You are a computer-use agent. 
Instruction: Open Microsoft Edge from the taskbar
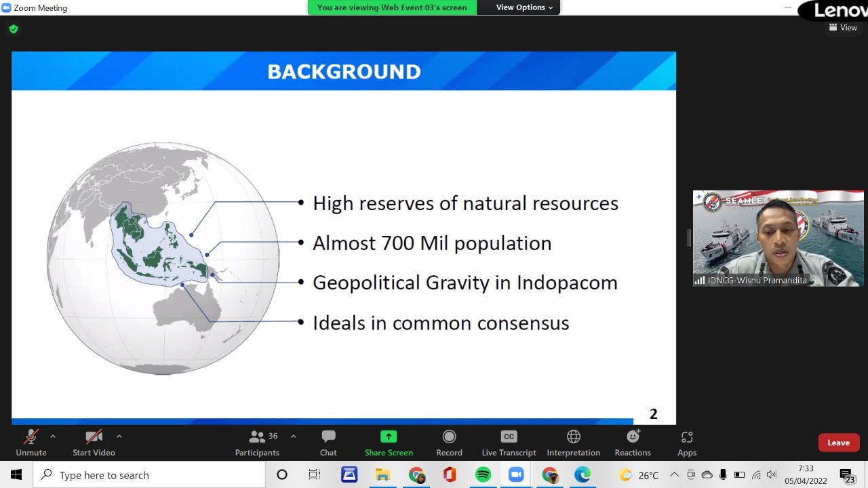[583, 475]
